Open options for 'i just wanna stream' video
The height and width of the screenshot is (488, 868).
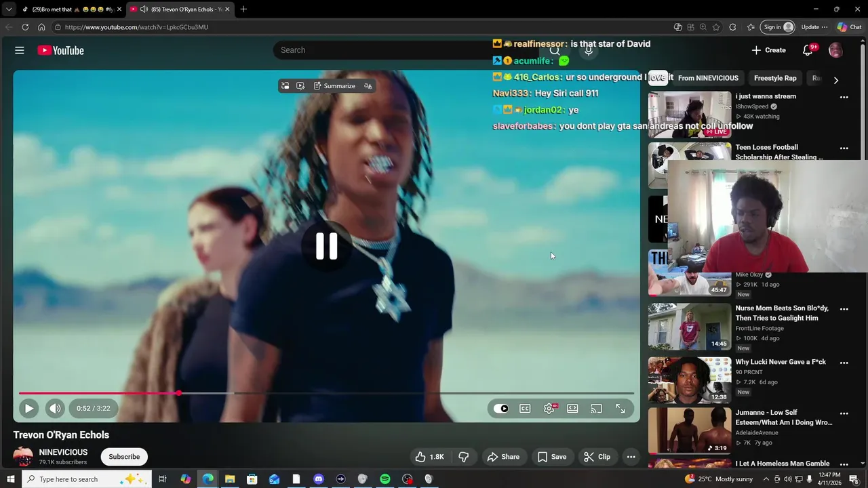click(x=844, y=98)
